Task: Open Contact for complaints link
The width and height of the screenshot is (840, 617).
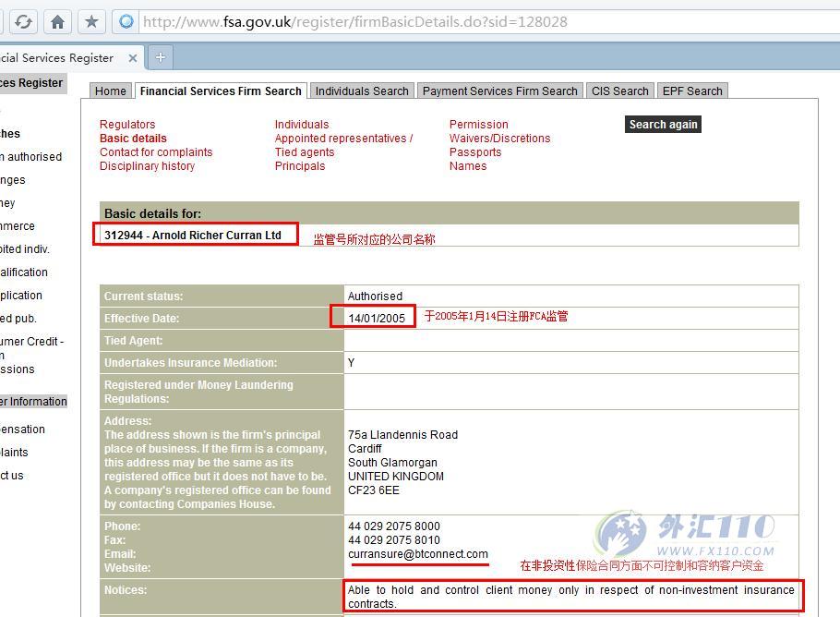Action: tap(156, 152)
